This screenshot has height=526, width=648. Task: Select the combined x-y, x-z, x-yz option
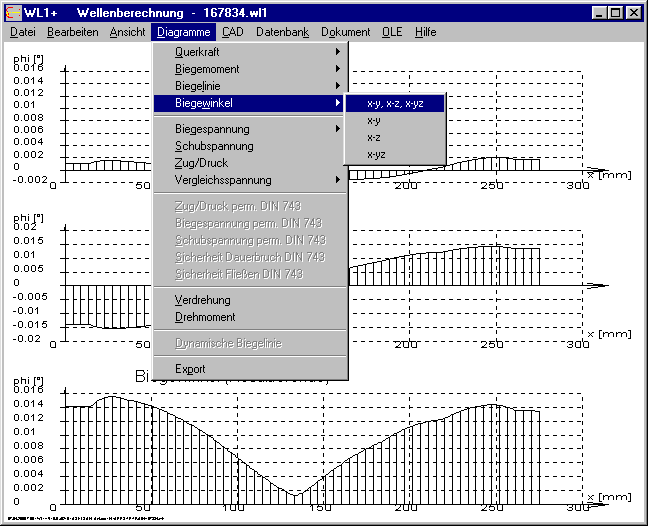point(394,103)
